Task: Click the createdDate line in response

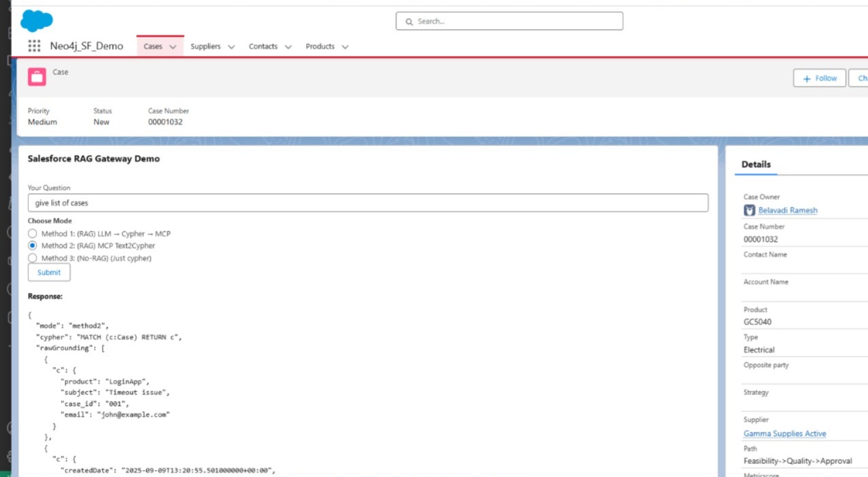Action: click(168, 470)
